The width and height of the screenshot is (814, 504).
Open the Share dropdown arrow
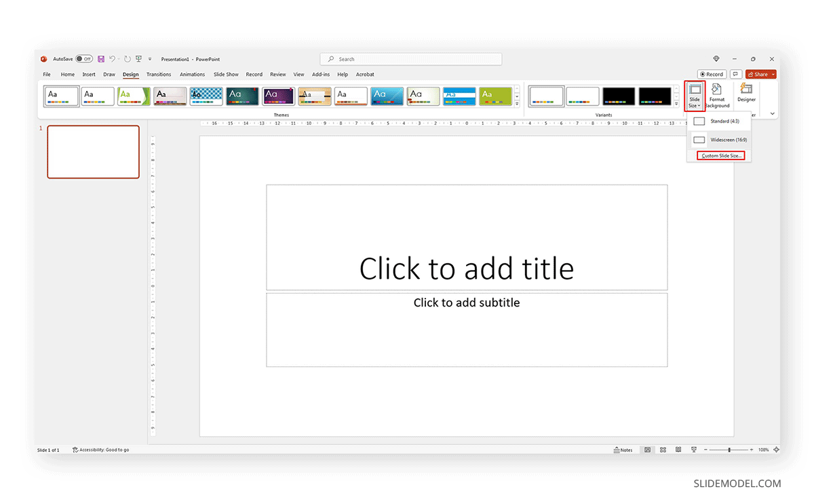click(773, 75)
